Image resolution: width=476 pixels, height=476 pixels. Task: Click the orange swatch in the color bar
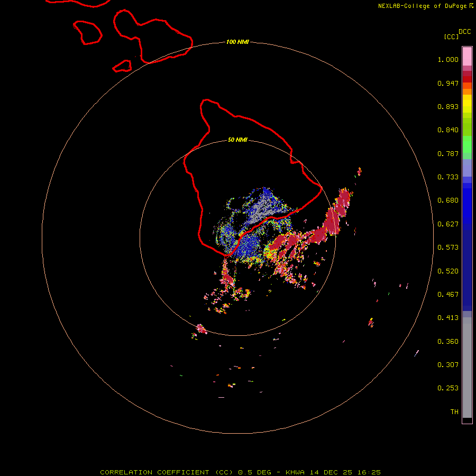tap(467, 91)
